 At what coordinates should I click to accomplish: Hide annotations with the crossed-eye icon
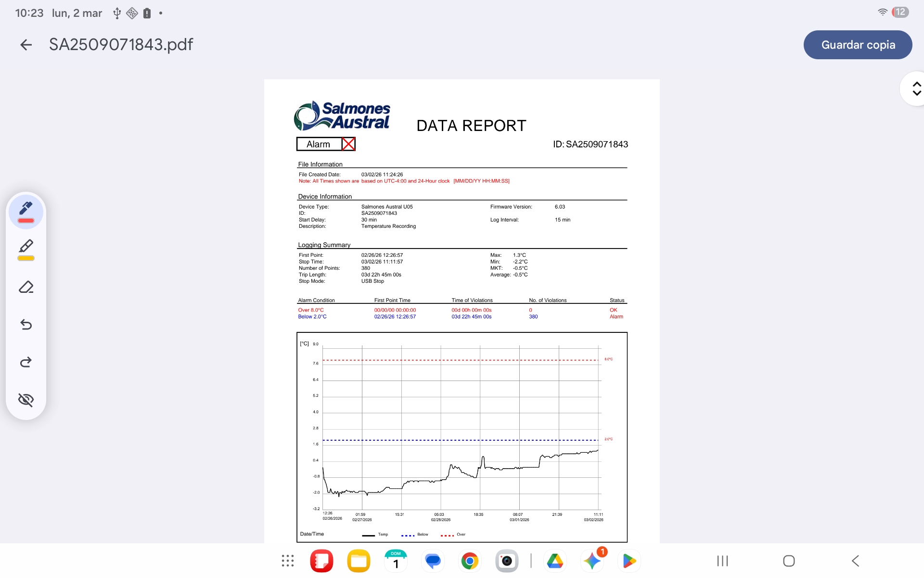pyautogui.click(x=26, y=399)
